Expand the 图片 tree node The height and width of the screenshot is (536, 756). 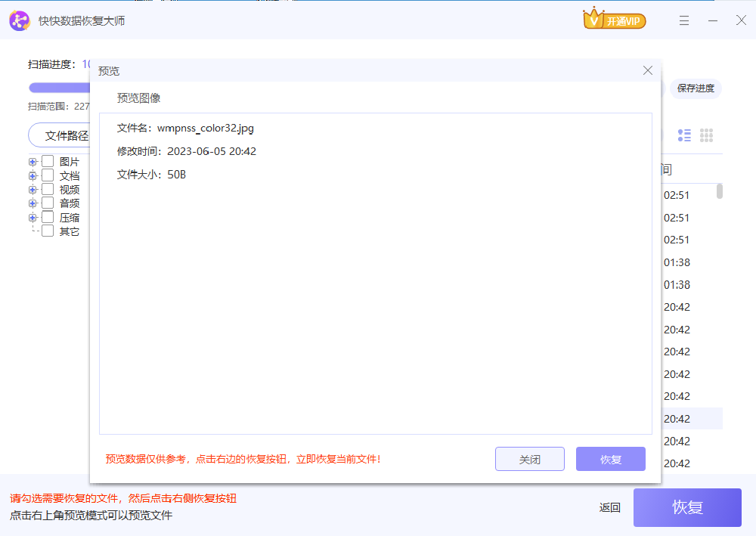32,161
